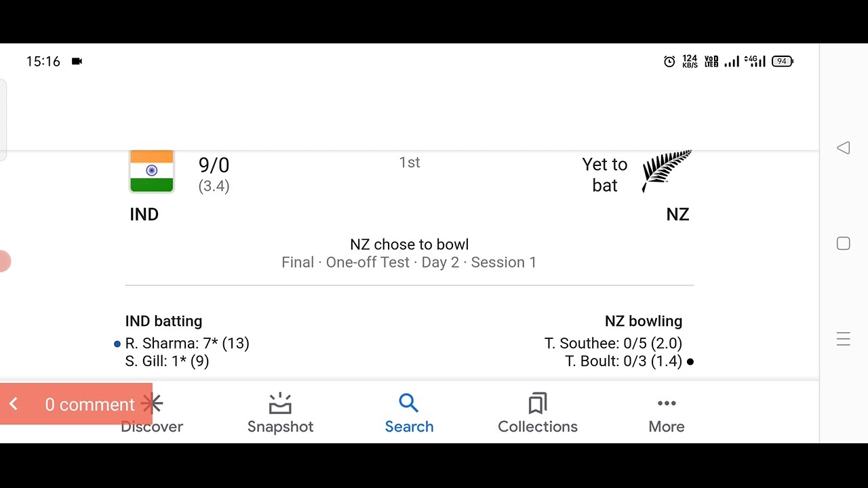
Task: Tap the alarm clock status icon
Action: point(669,62)
